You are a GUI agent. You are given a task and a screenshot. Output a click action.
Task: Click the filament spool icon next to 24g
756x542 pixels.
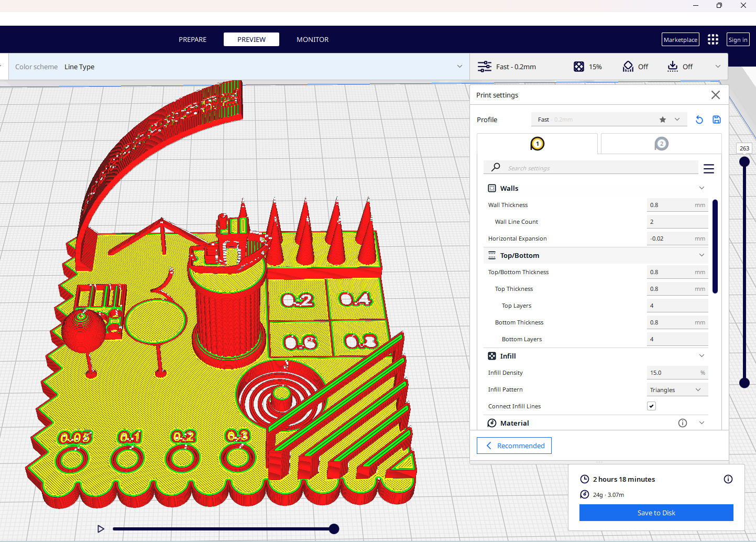585,494
